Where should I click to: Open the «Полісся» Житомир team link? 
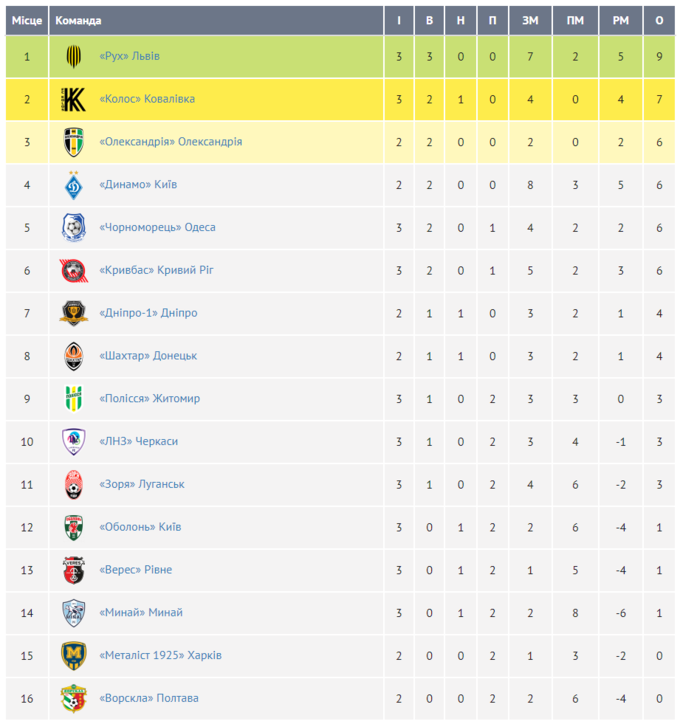[x=149, y=399]
